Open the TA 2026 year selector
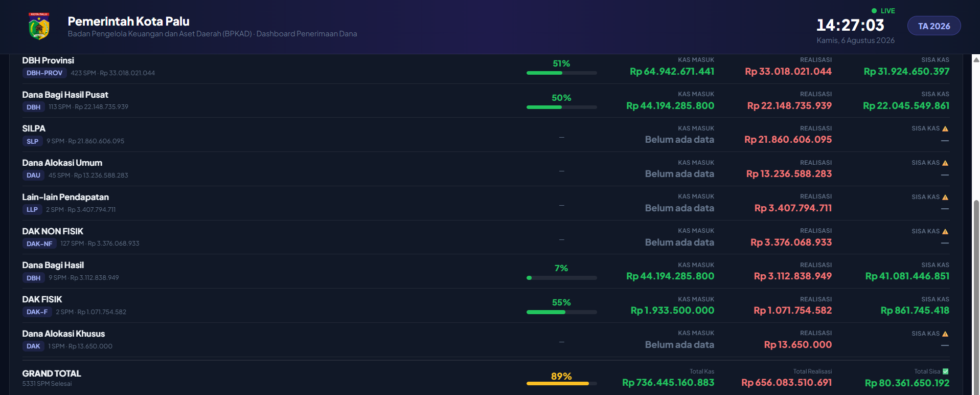 click(x=934, y=26)
